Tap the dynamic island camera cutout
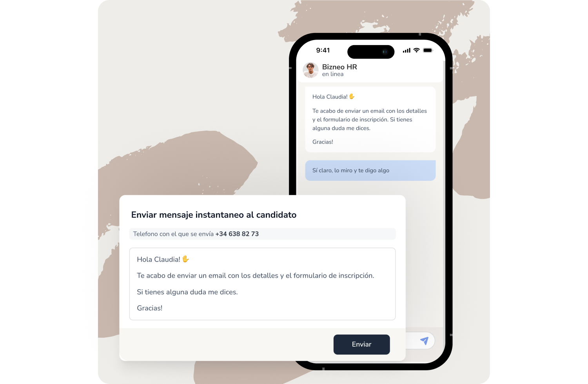 (371, 52)
